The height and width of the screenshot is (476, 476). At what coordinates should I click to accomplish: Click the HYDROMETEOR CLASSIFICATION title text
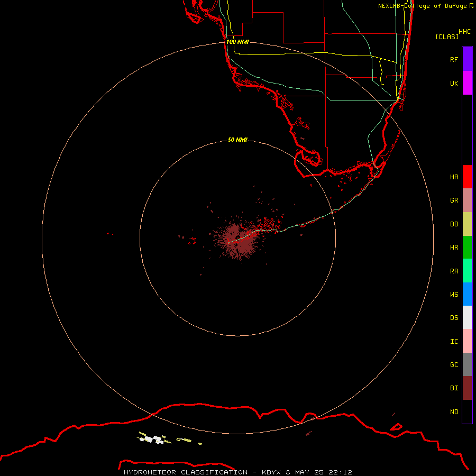click(x=186, y=472)
